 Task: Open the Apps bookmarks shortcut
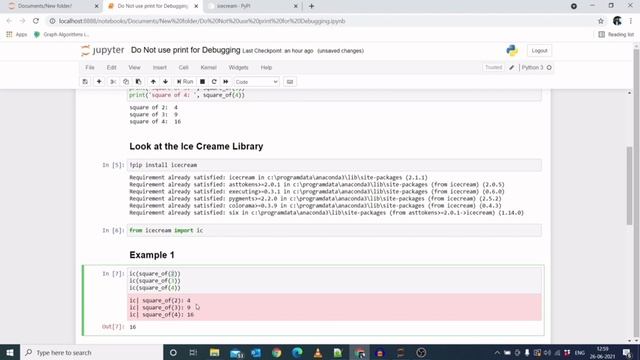click(17, 35)
